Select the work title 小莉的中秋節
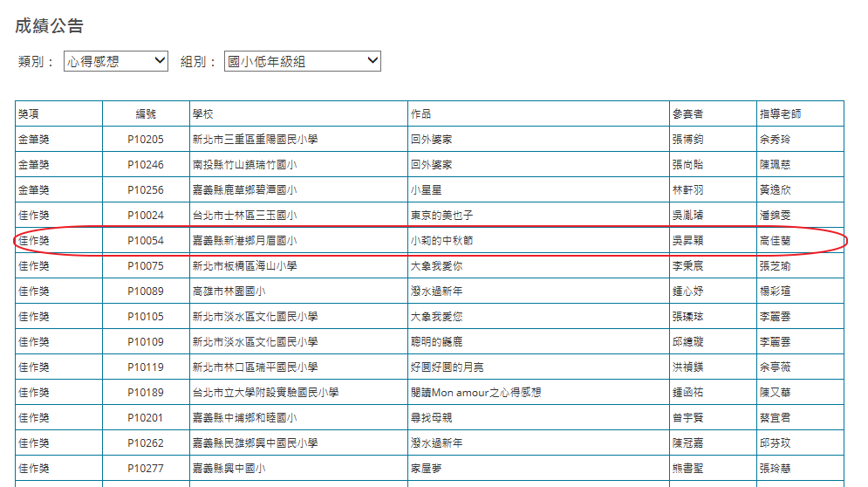This screenshot has width=868, height=487. point(441,241)
